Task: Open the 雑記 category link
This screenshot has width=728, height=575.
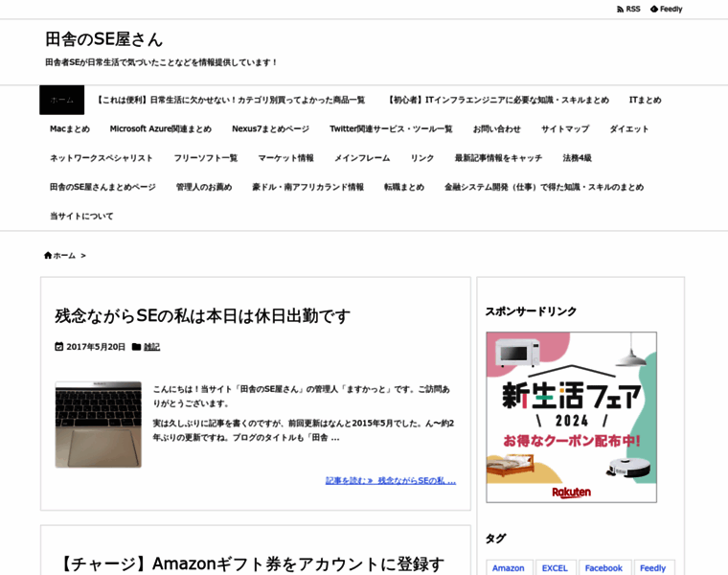Action: [151, 347]
